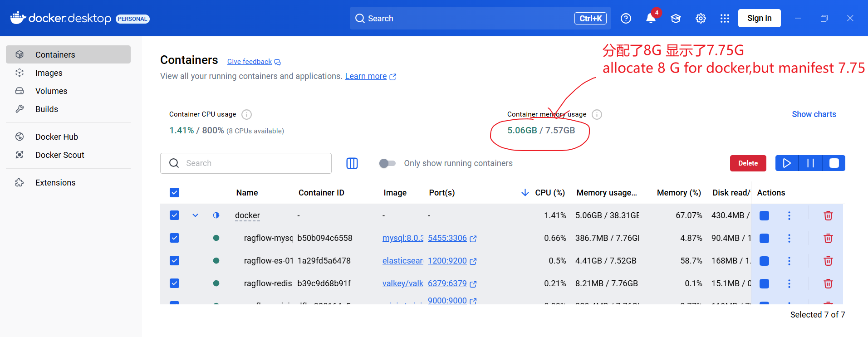Image resolution: width=868 pixels, height=337 pixels.
Task: Click the CPU usage info icon
Action: coord(246,114)
